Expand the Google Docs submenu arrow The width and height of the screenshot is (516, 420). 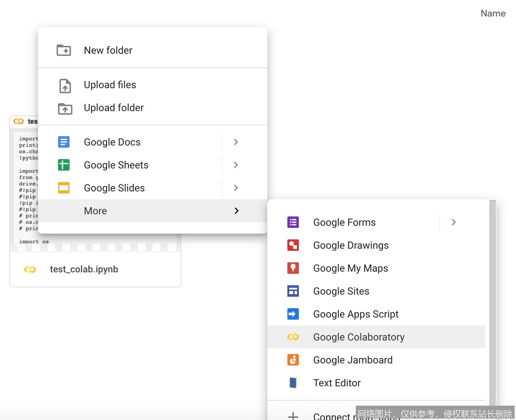[x=236, y=142]
